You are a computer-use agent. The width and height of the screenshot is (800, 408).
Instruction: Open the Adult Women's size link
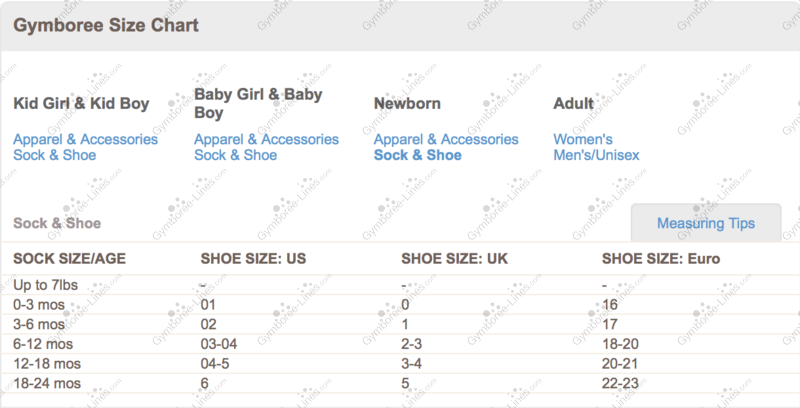coord(583,140)
